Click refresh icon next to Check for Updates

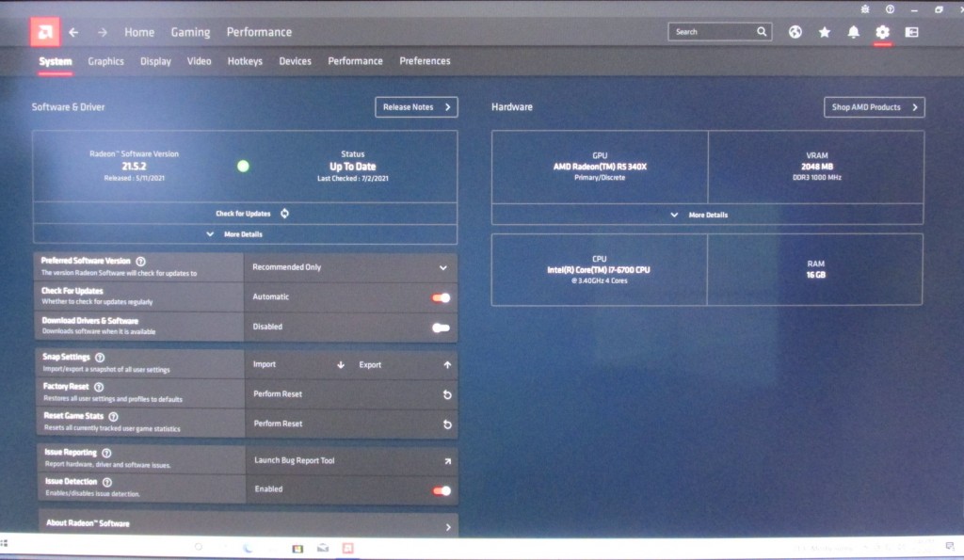284,214
